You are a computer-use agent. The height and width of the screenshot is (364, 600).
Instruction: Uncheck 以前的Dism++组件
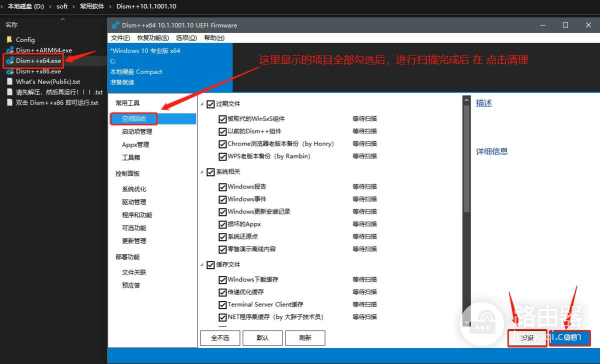pos(222,132)
